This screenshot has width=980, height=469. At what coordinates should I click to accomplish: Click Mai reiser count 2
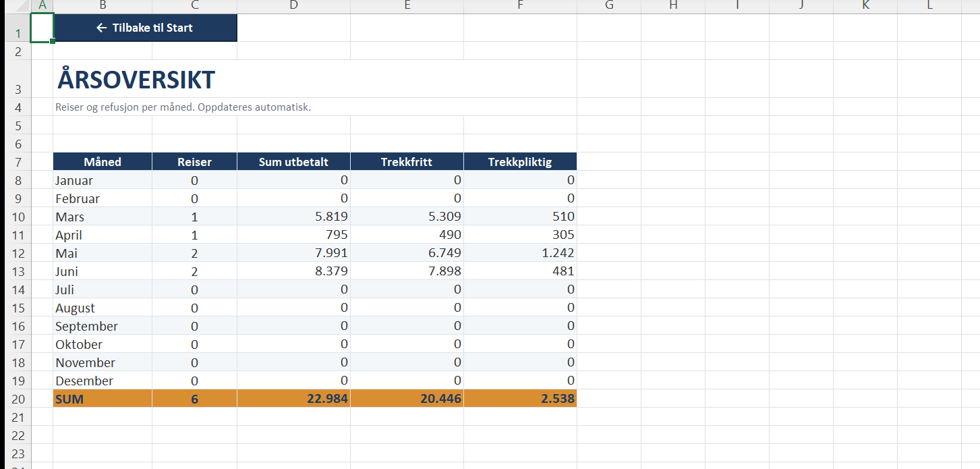point(194,253)
